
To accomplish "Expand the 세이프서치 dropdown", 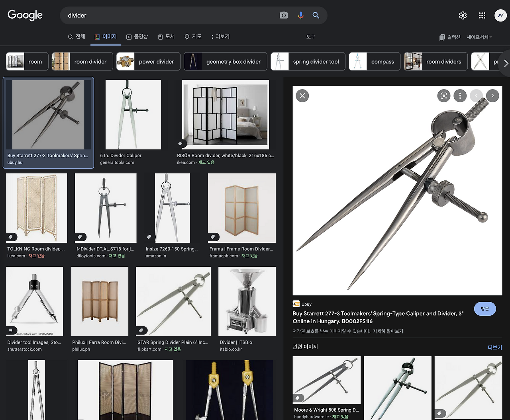I will [x=479, y=37].
